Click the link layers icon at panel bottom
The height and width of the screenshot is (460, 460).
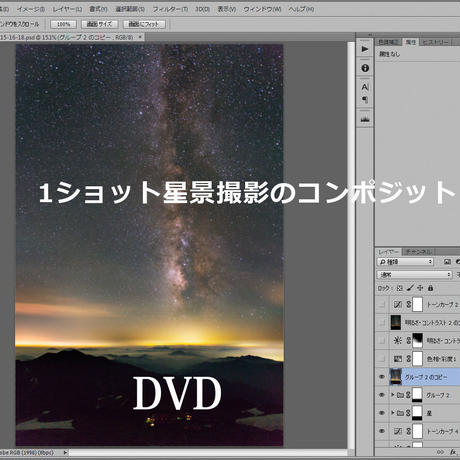click(441, 452)
